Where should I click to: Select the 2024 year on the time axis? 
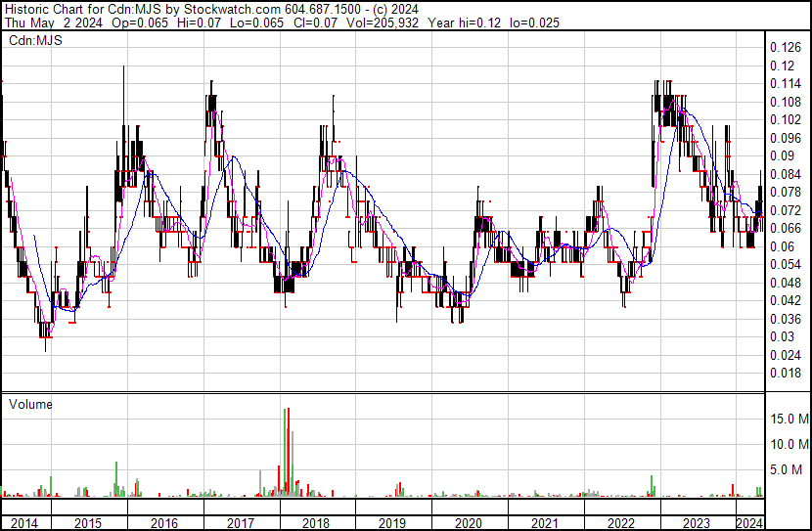[748, 523]
